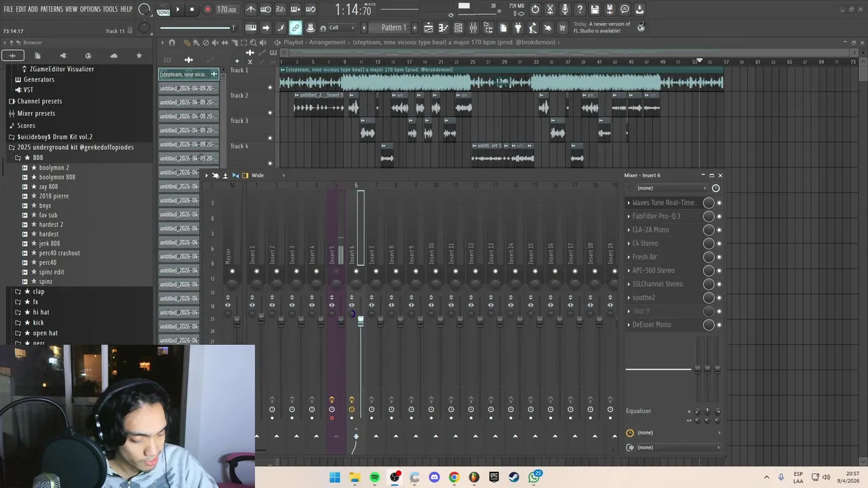This screenshot has height=488, width=868.
Task: Open the browser cloud tab
Action: [x=113, y=56]
